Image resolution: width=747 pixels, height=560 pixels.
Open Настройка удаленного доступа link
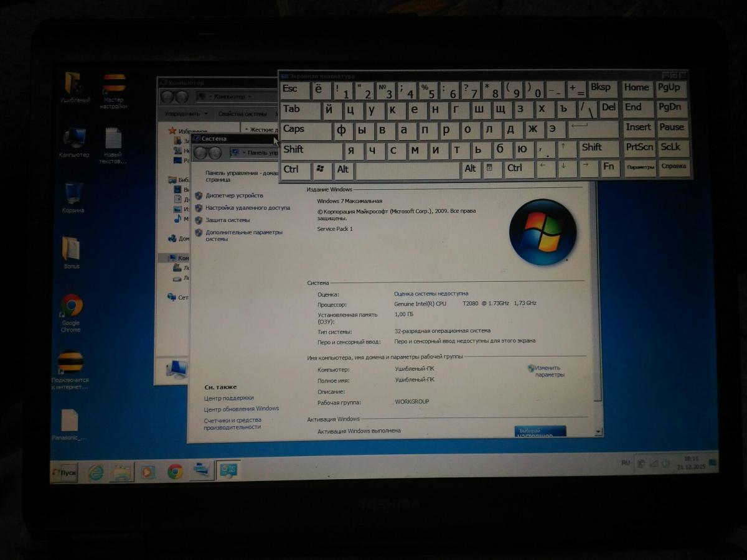(x=248, y=208)
